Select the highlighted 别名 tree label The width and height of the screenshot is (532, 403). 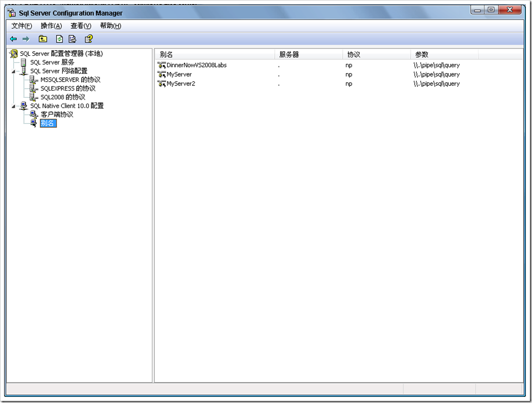[x=48, y=123]
